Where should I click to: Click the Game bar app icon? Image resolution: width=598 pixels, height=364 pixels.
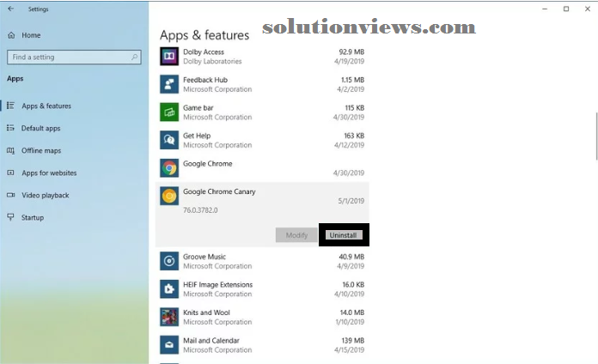click(169, 112)
